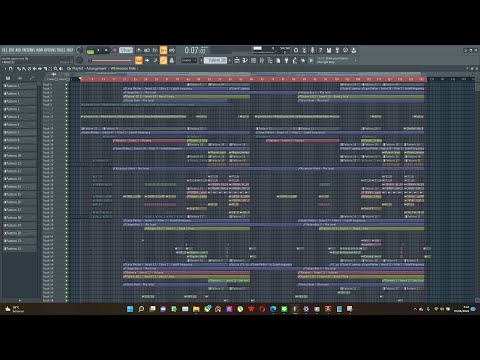Image resolution: width=480 pixels, height=360 pixels.
Task: Expand the system tray hidden icons chevron
Action: click(415, 309)
